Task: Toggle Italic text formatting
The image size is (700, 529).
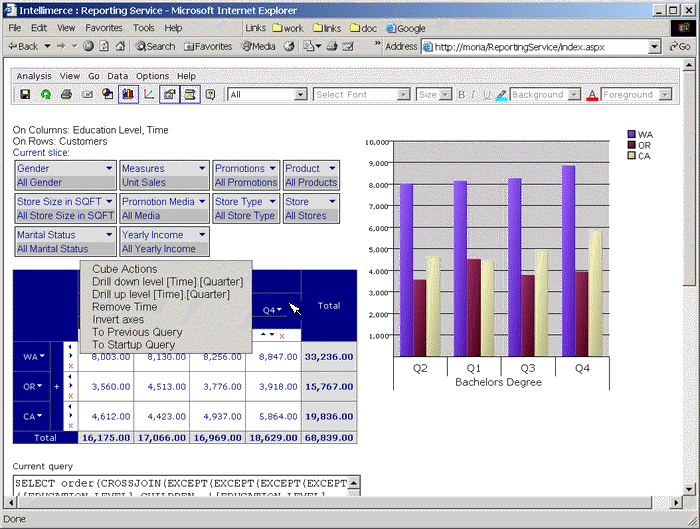Action: click(x=473, y=95)
